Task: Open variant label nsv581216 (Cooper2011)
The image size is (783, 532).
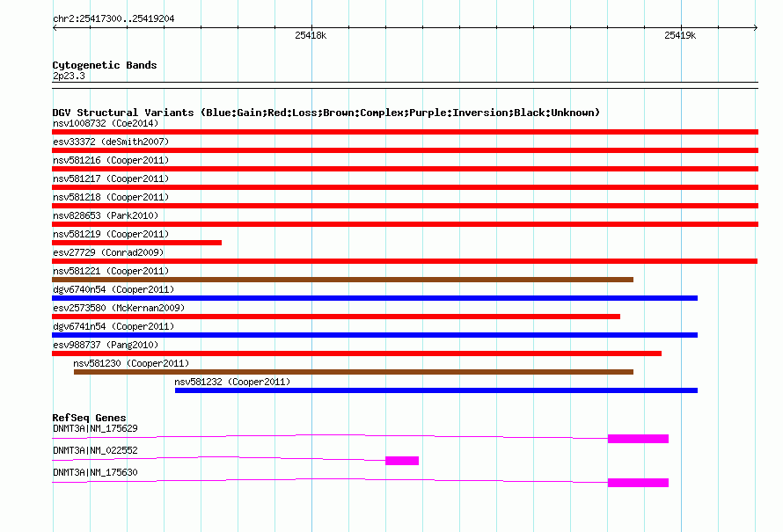Action: [x=111, y=160]
